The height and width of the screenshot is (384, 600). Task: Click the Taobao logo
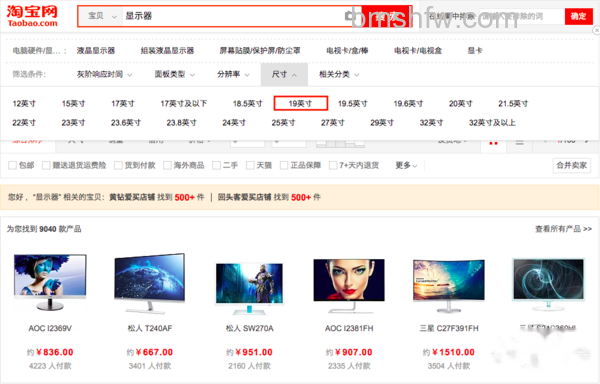point(32,16)
